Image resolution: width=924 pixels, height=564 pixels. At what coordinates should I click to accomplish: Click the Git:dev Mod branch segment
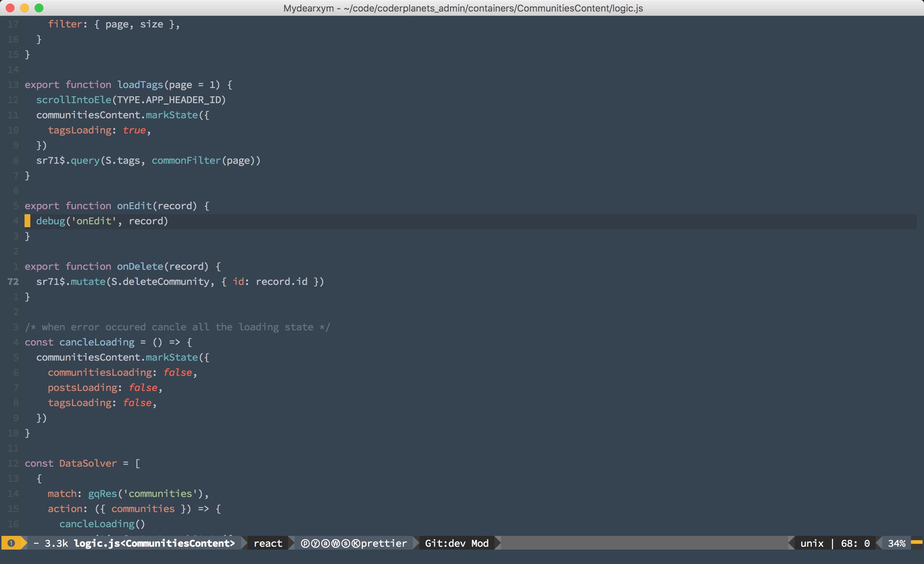click(456, 543)
